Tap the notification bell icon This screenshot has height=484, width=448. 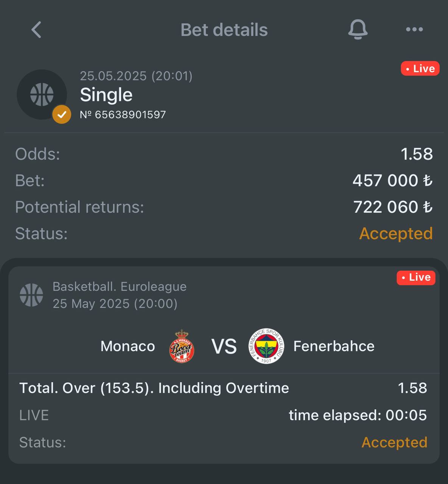[x=358, y=29]
